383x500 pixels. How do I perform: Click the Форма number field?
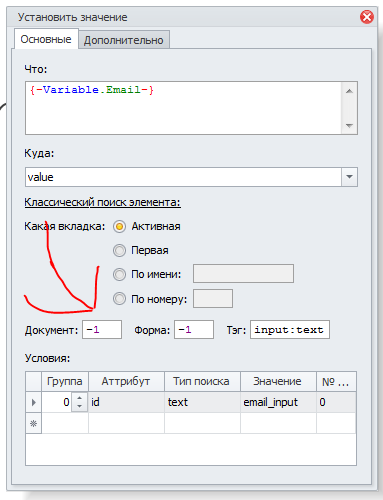pos(194,330)
